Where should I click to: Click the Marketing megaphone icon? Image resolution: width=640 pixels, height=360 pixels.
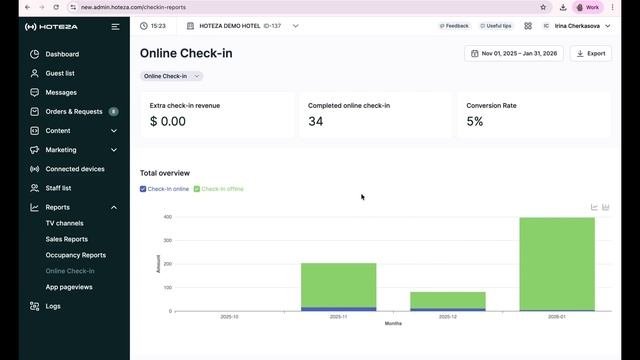35,150
